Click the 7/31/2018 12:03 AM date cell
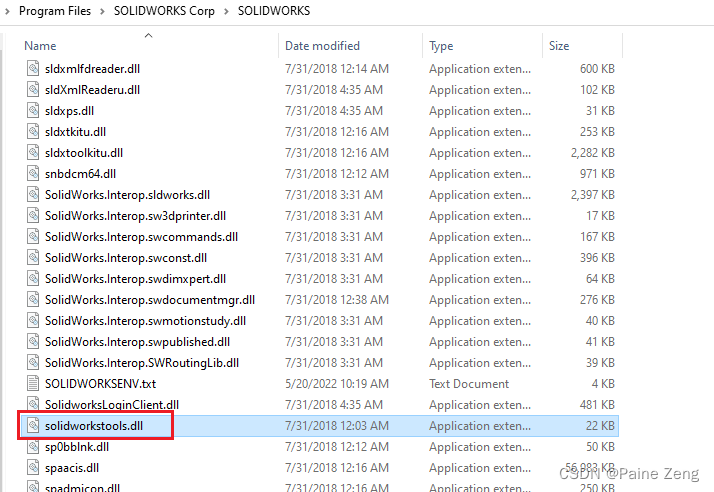The height and width of the screenshot is (492, 714). (337, 425)
